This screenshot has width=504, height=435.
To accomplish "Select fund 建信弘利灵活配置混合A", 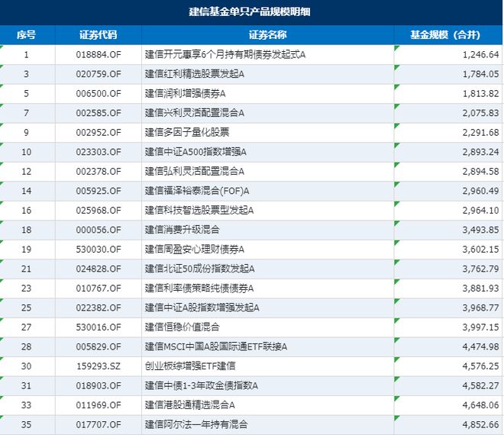I will pos(195,172).
